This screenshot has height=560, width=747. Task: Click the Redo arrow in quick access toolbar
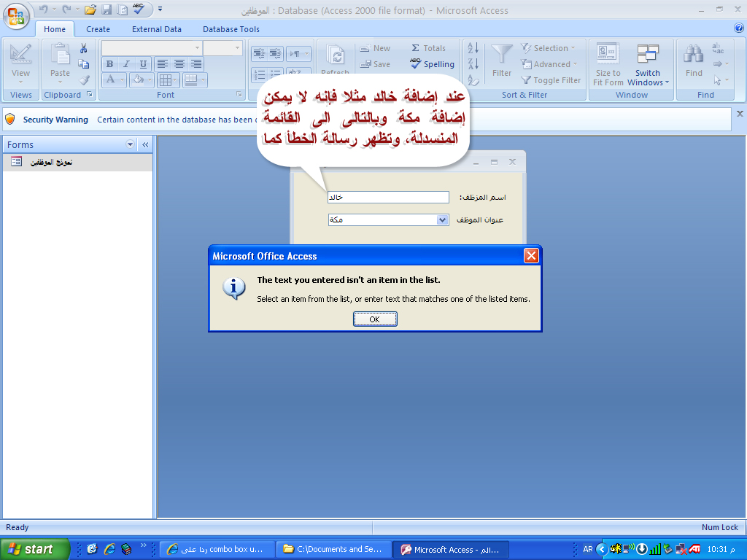(x=67, y=9)
